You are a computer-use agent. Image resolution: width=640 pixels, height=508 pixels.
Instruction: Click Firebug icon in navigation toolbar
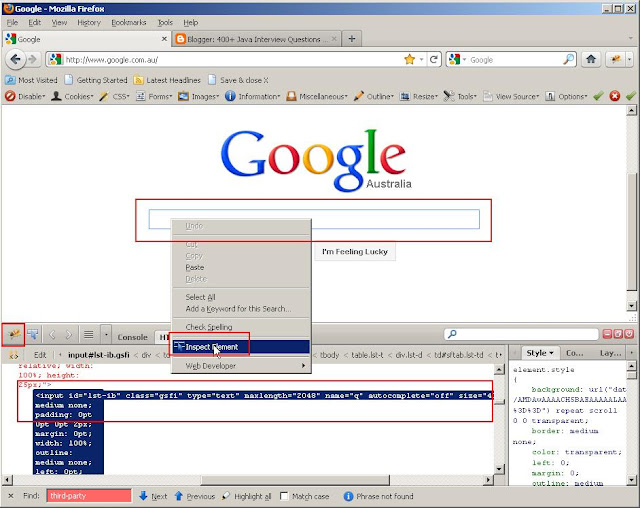click(x=616, y=60)
